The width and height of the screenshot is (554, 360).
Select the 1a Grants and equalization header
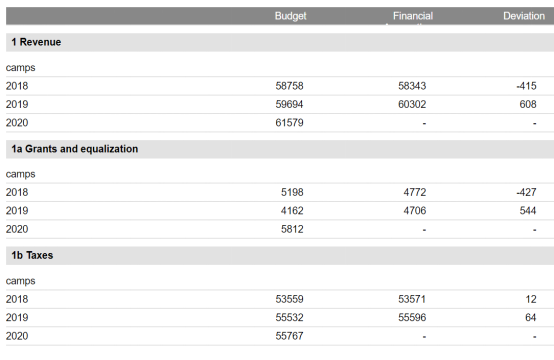click(75, 149)
